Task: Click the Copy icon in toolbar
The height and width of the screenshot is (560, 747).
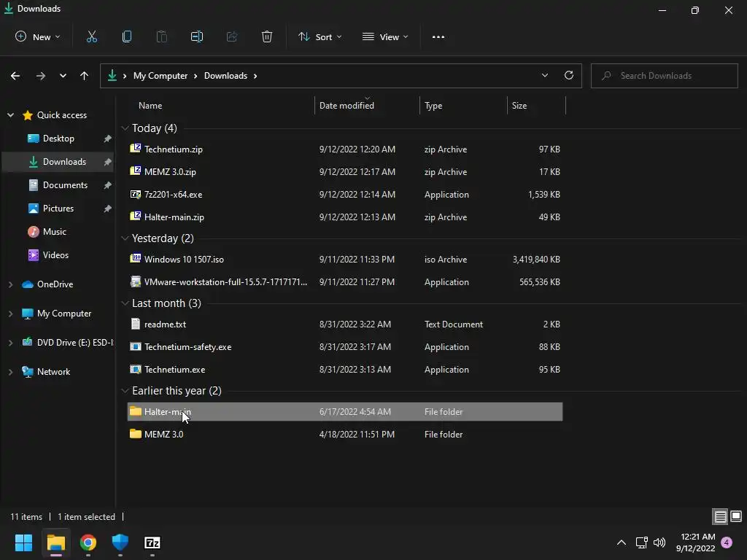Action: (127, 36)
